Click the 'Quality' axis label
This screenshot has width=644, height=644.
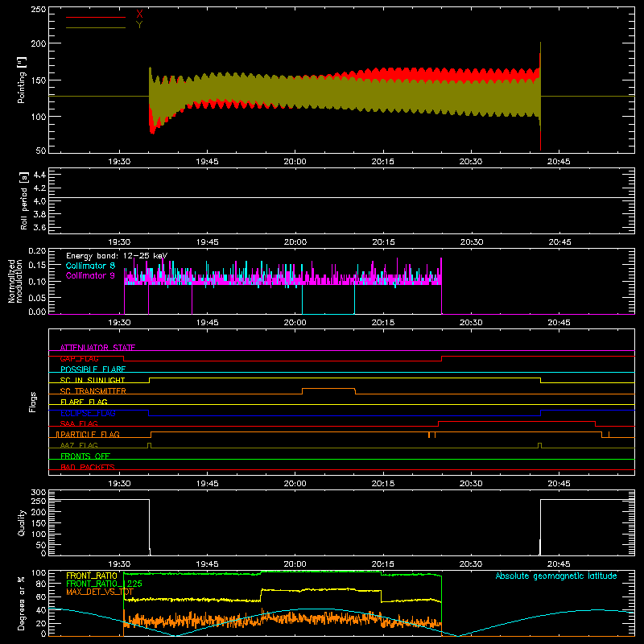[x=22, y=522]
